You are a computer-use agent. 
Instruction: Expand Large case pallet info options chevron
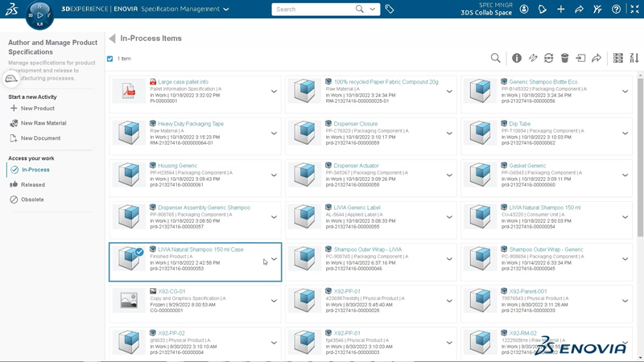coord(274,92)
